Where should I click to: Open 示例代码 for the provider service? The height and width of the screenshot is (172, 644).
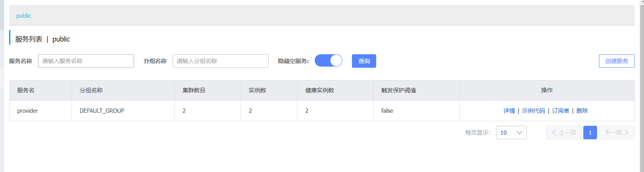pos(533,111)
